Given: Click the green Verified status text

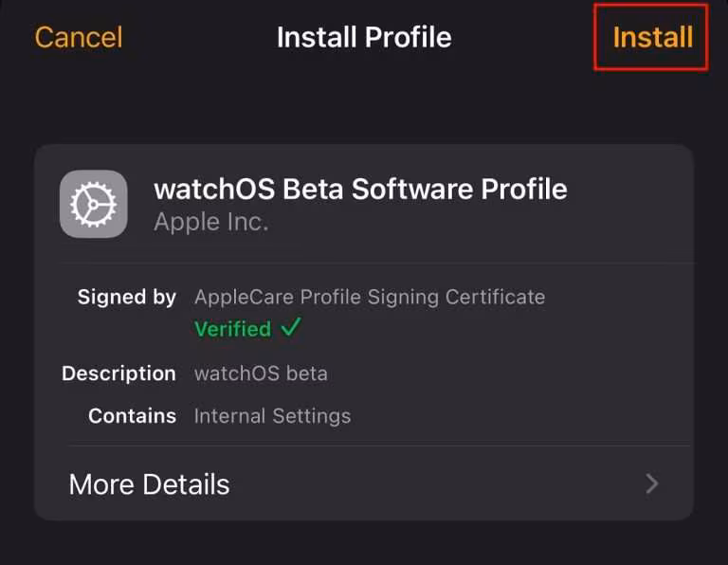Looking at the screenshot, I should 233,329.
